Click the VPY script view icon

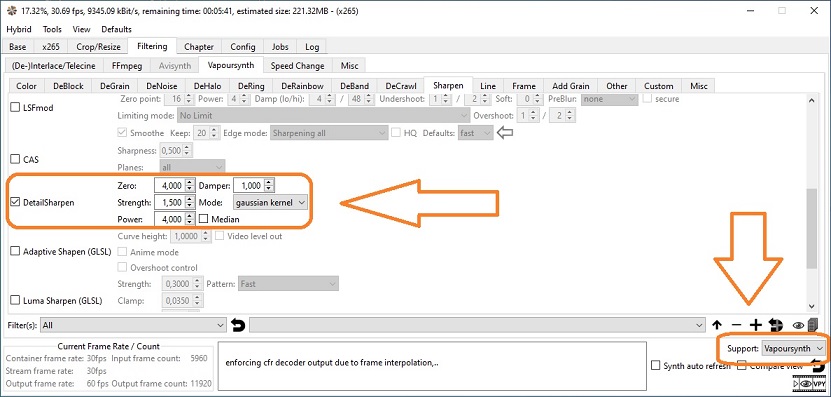click(820, 384)
